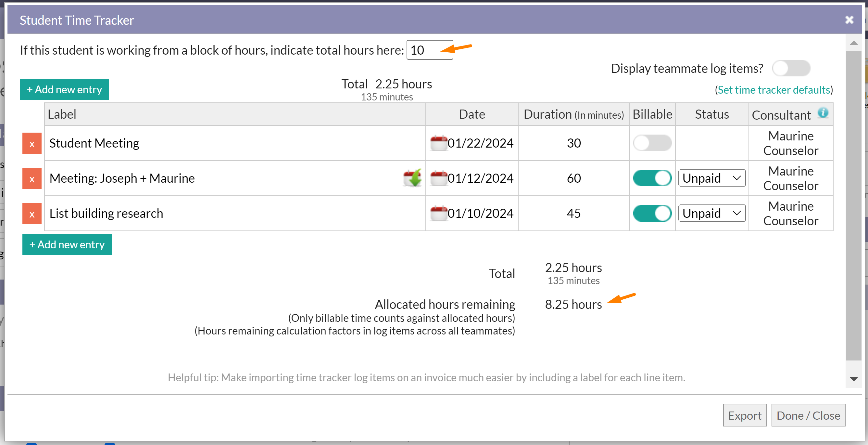Viewport: 868px width, 445px height.
Task: Open status dropdown for List building research
Action: tap(712, 213)
